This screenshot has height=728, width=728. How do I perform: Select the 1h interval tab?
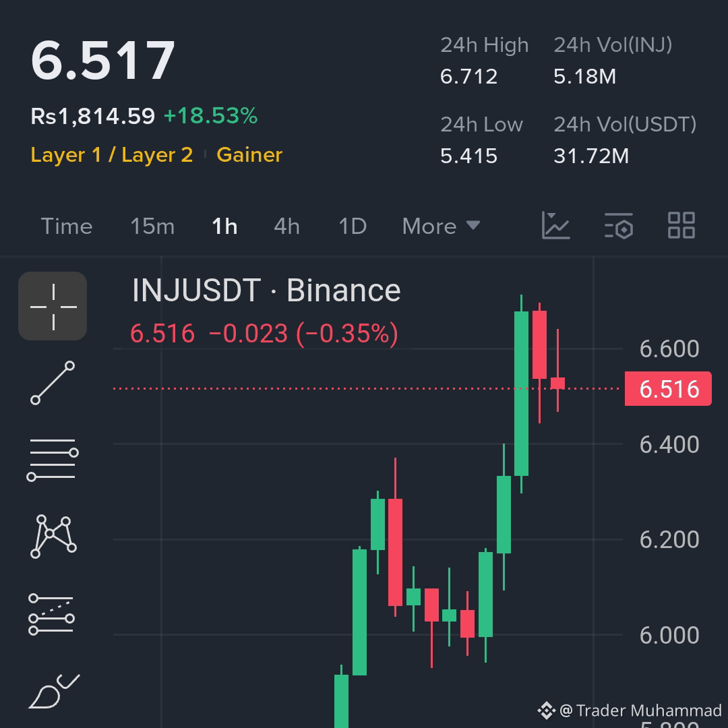coord(224,226)
